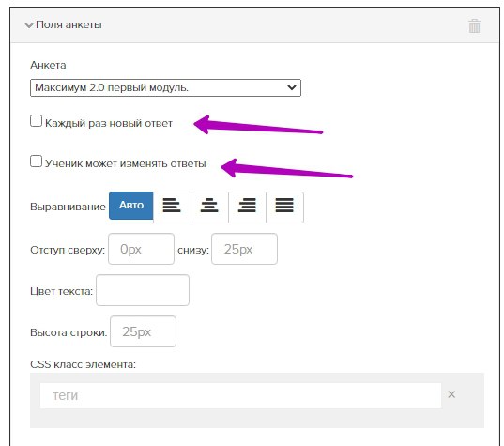Enable Каждый раз новый ответ checkbox

coord(36,121)
